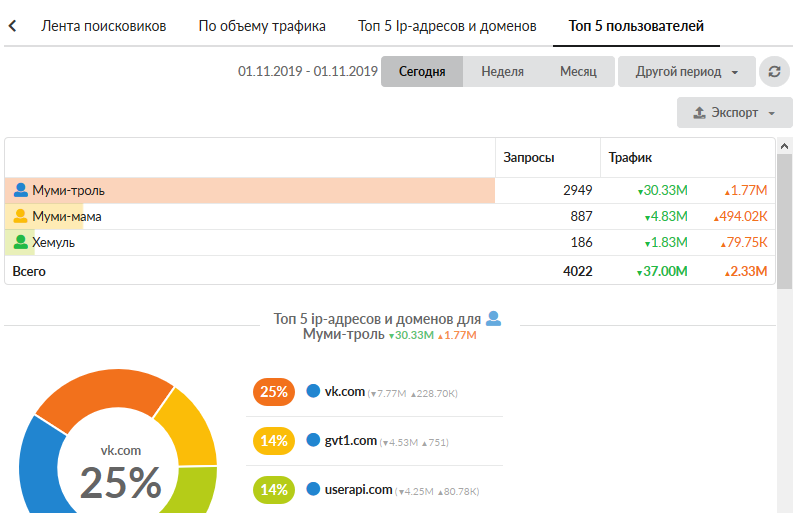Screen dimensions: 801x513
Task: Sort table by Запросы column header
Action: tap(529, 158)
